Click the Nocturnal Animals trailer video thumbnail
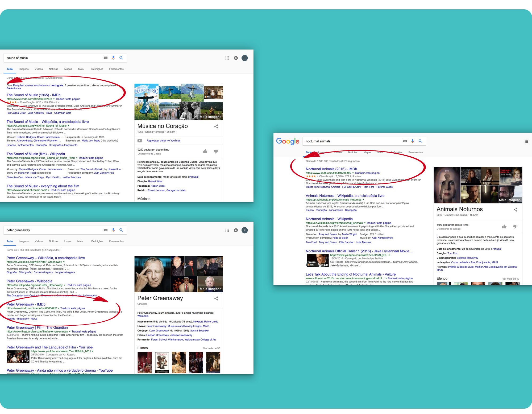 point(317,261)
